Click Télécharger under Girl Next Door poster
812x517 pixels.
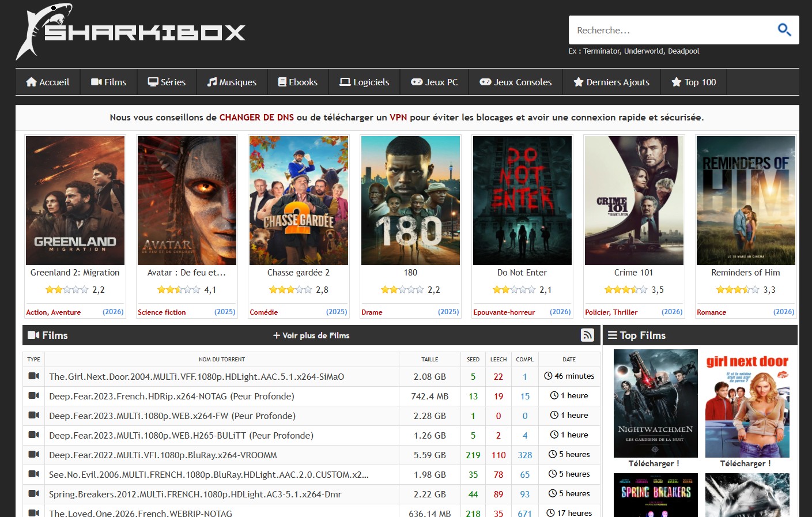pos(745,463)
